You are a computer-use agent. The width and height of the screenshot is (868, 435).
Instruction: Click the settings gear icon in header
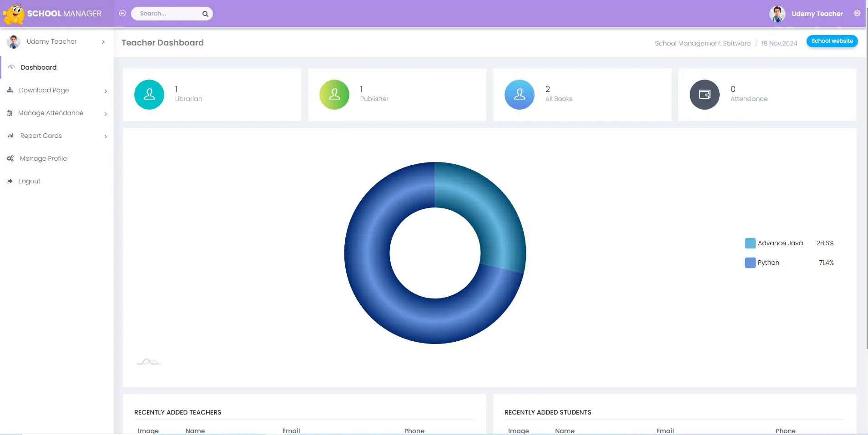click(857, 13)
